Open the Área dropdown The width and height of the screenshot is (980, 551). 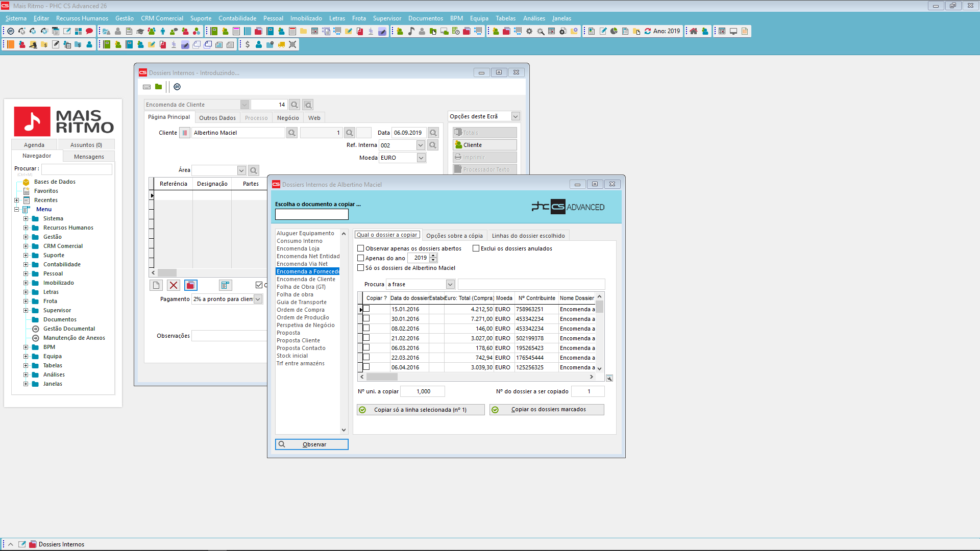[241, 170]
